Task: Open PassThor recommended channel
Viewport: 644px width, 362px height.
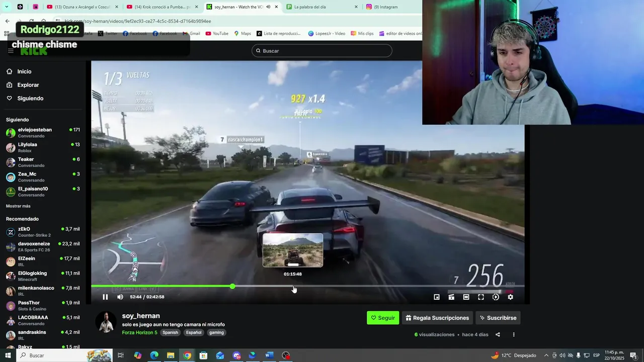Action: pyautogui.click(x=43, y=306)
